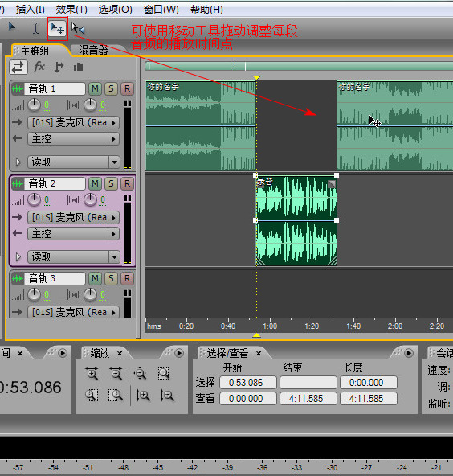Image resolution: width=453 pixels, height=476 pixels.
Task: Click Zoom In Horizontally icon
Action: 92,373
